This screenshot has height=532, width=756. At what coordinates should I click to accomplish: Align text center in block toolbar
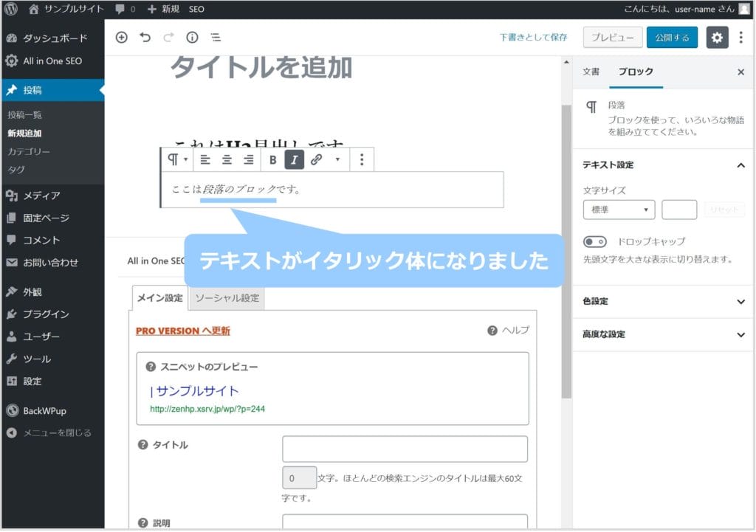point(227,159)
